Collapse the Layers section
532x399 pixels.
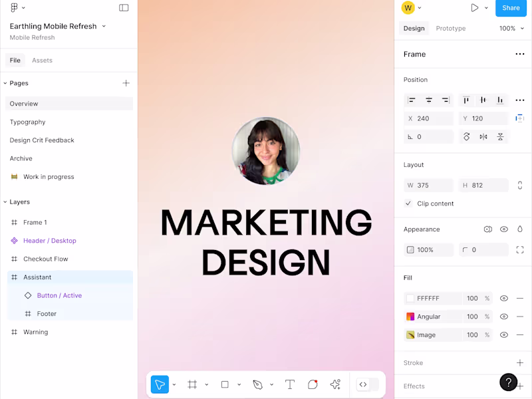(x=5, y=202)
